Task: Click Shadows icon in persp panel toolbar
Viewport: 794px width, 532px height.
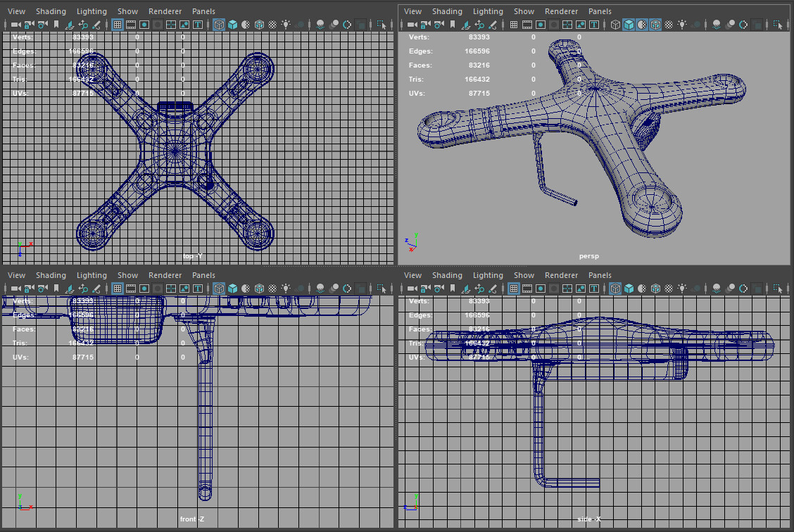Action: pos(695,25)
